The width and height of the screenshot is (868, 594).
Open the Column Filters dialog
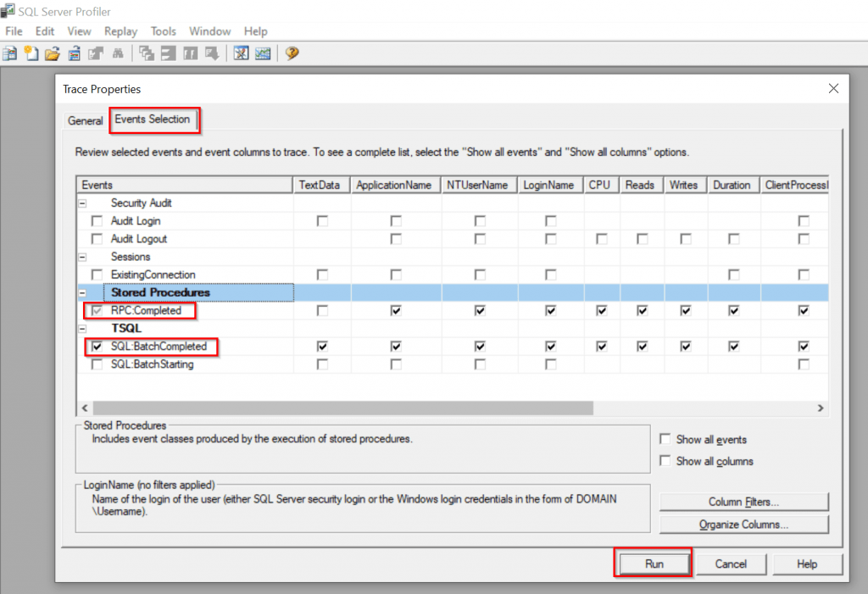(x=743, y=501)
